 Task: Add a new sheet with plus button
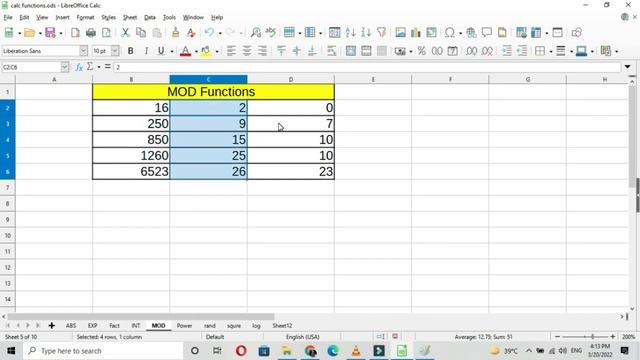click(51, 326)
